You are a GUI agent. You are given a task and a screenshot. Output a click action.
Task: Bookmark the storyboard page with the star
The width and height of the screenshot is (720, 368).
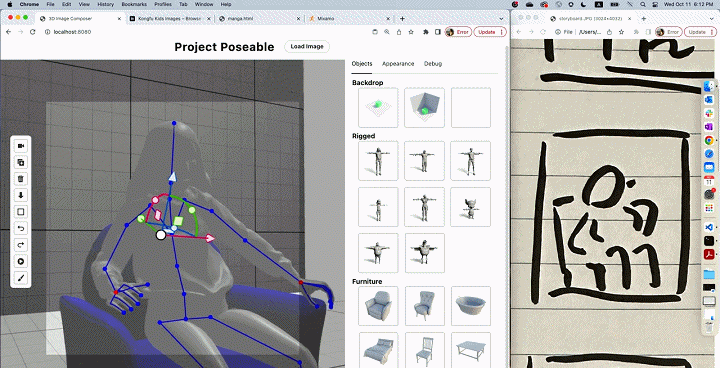(621, 32)
